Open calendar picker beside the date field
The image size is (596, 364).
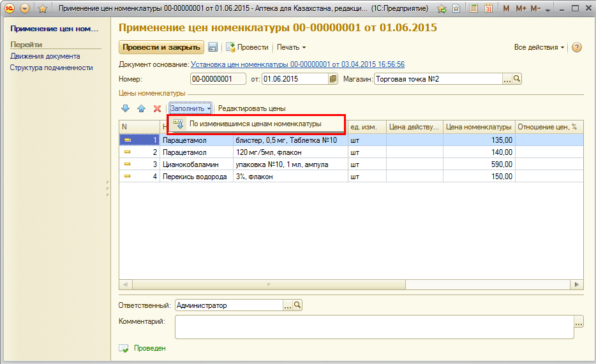332,79
